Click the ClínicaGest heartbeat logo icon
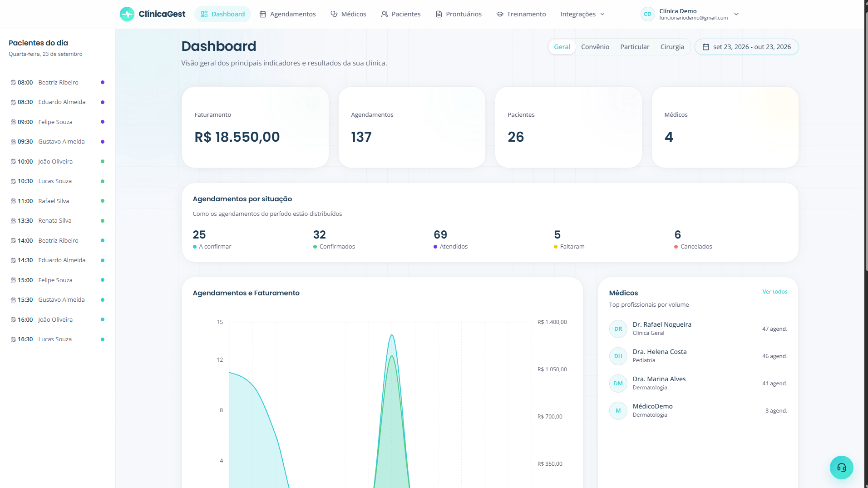868x488 pixels. click(x=127, y=14)
